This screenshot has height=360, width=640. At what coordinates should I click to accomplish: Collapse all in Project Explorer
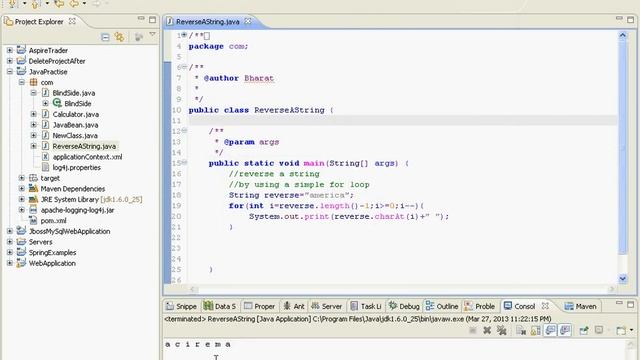point(105,37)
